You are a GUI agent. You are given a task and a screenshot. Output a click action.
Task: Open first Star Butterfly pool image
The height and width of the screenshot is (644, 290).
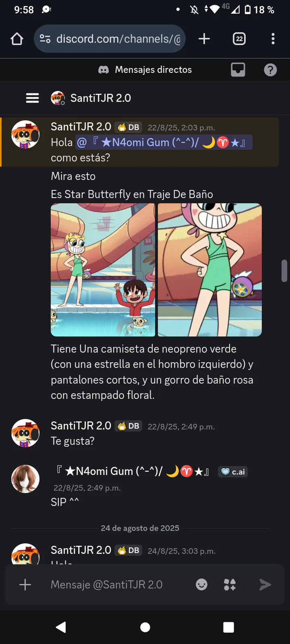pos(103,270)
